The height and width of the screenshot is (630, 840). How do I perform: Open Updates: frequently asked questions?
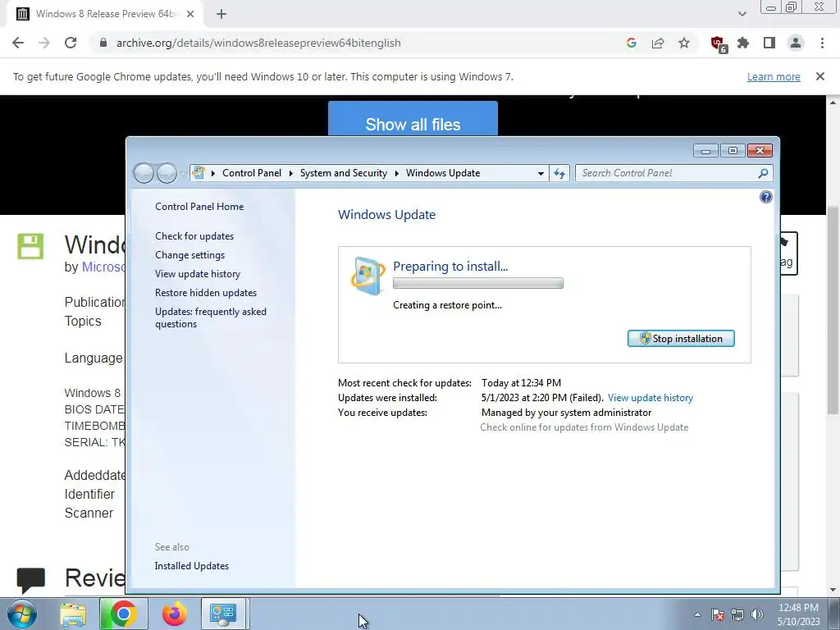coord(211,317)
